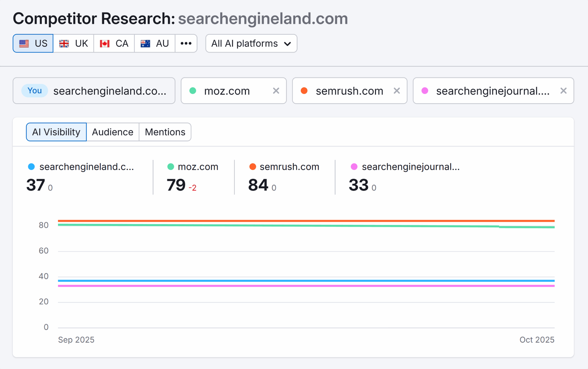This screenshot has height=369, width=588.
Task: Click the orange dot in semrush.com chip
Action: [304, 91]
